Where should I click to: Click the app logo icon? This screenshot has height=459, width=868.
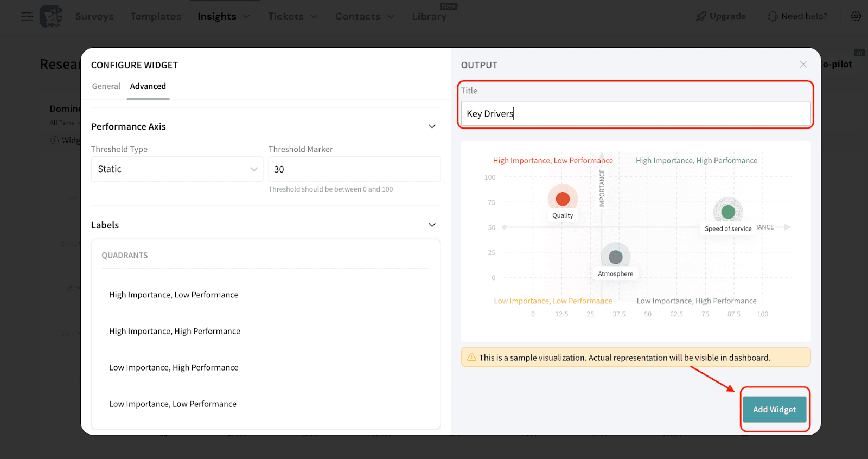(50, 16)
